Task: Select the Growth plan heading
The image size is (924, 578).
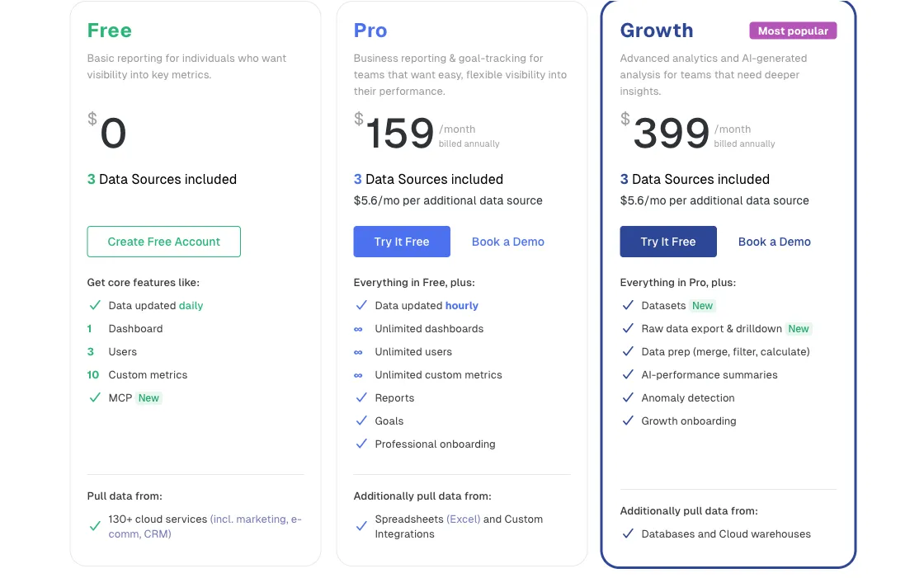Action: 657,31
